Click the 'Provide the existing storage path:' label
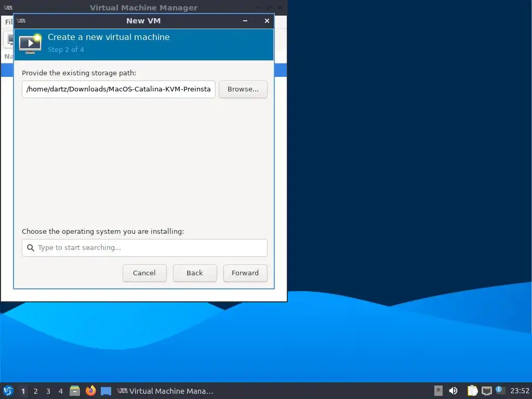Viewport: 532px width, 399px height. tap(79, 73)
